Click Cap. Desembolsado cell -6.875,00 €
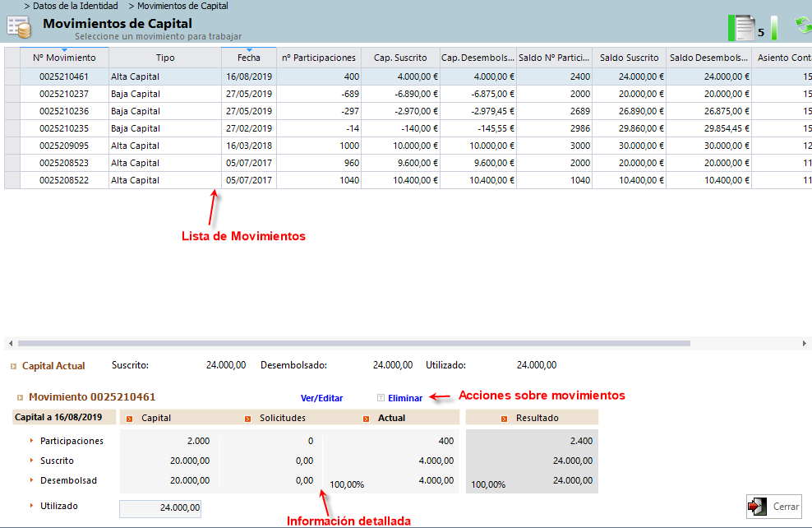Image resolution: width=812 pixels, height=528 pixels. pos(478,94)
